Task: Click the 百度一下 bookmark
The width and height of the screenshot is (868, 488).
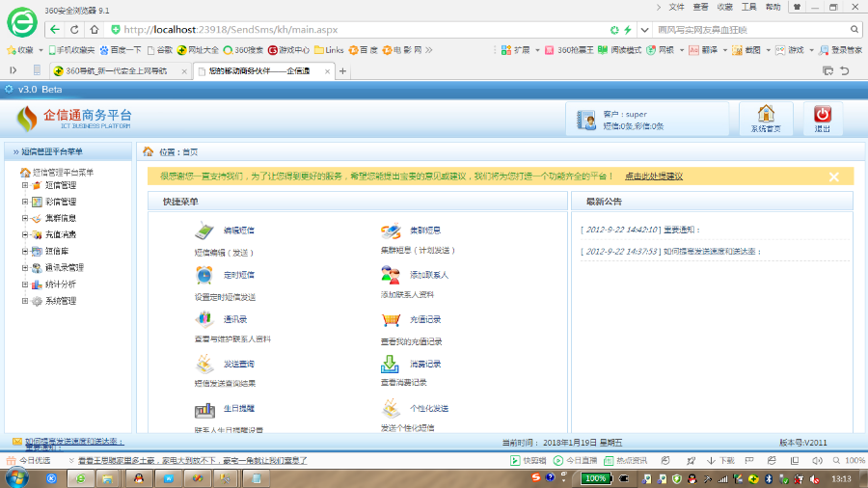Action: coord(121,50)
